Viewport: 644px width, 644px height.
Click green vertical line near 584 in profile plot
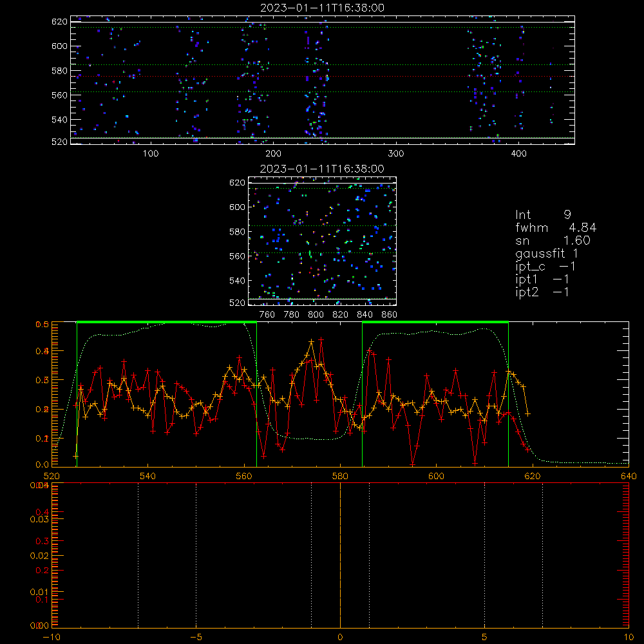point(362,394)
